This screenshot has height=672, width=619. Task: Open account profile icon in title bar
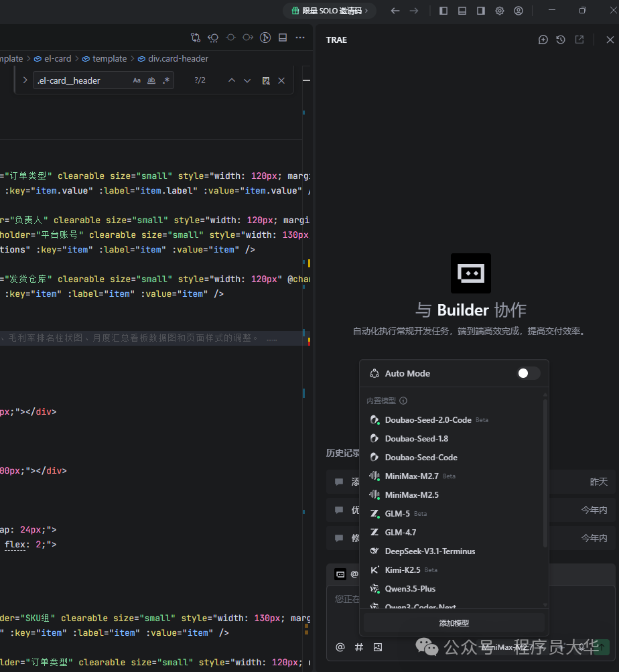519,11
